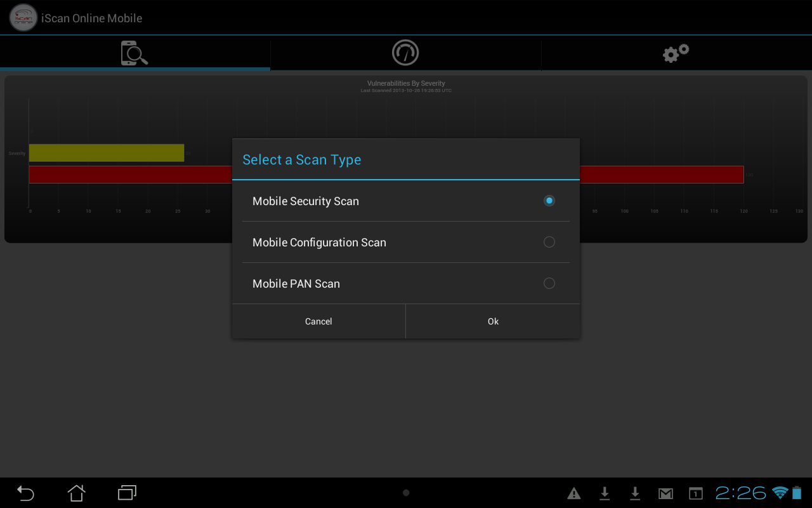Click the Vulnerabilities By Severity chart title
812x508 pixels.
406,83
